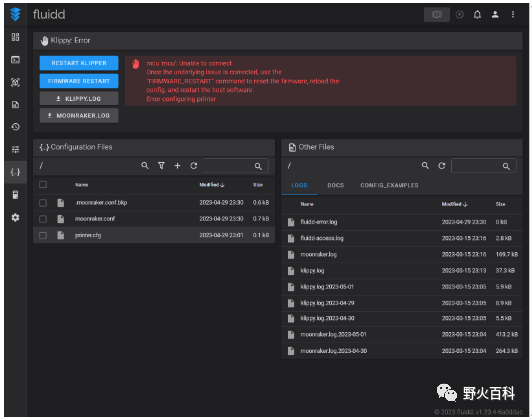This screenshot has height=417, width=532.
Task: Download MOONRAKER.LOG
Action: click(79, 116)
